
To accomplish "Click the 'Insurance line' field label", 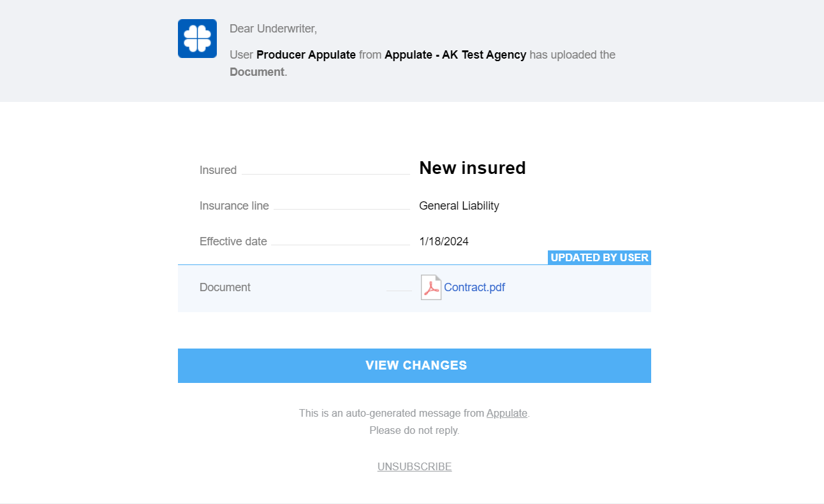I will [234, 206].
